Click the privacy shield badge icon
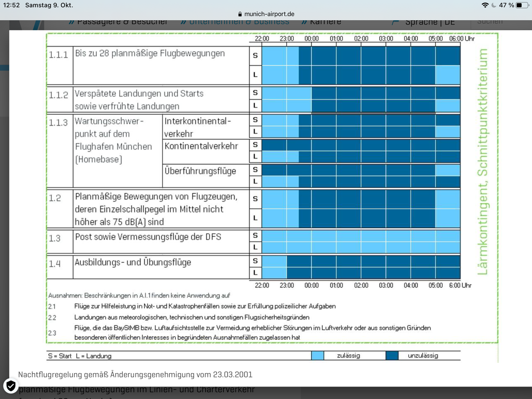Image resolution: width=532 pixels, height=399 pixels. 11,386
